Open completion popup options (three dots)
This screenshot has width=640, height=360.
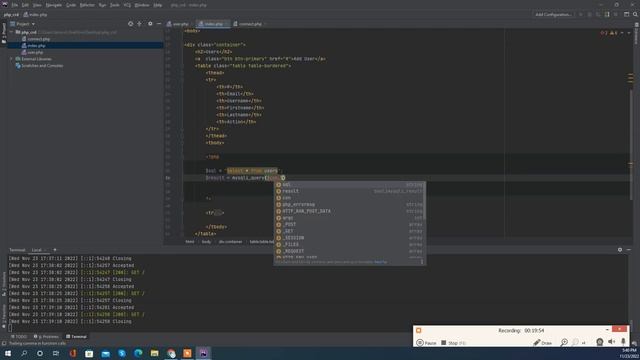click(x=422, y=262)
